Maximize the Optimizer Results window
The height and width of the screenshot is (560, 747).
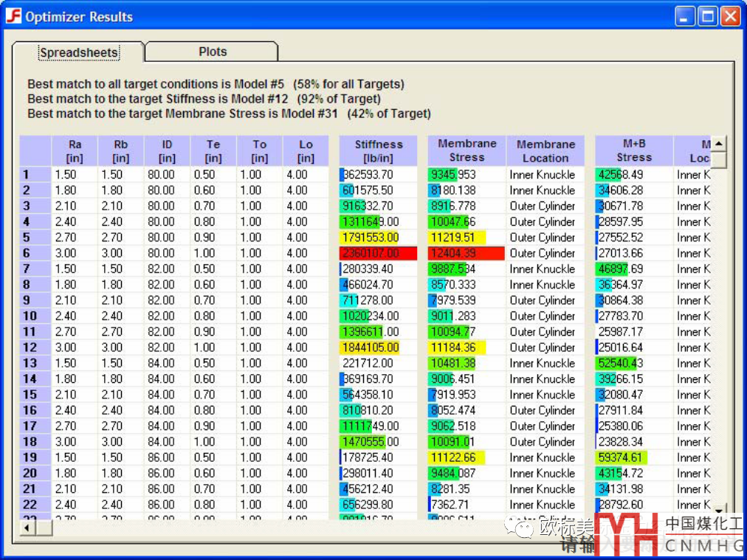708,16
